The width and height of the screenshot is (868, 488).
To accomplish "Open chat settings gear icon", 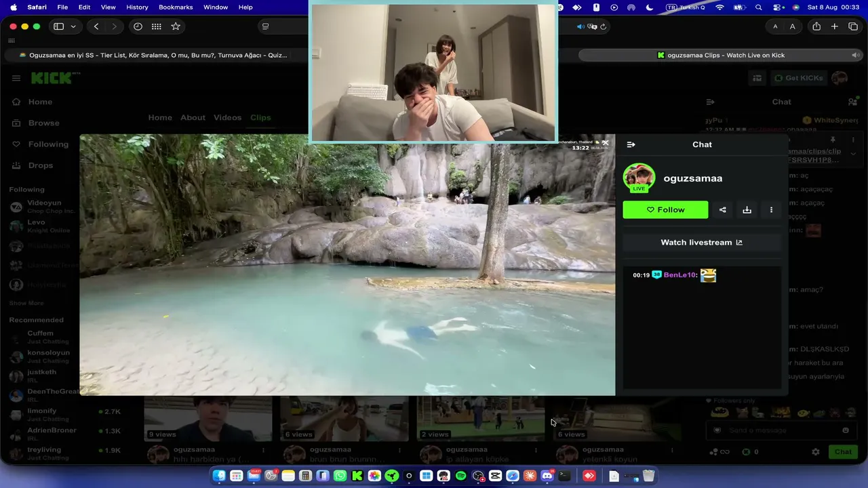I will click(x=816, y=452).
